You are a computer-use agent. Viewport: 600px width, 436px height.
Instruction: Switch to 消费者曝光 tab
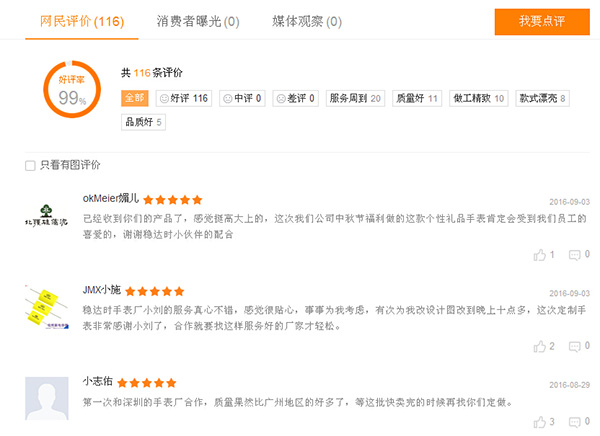click(x=198, y=21)
